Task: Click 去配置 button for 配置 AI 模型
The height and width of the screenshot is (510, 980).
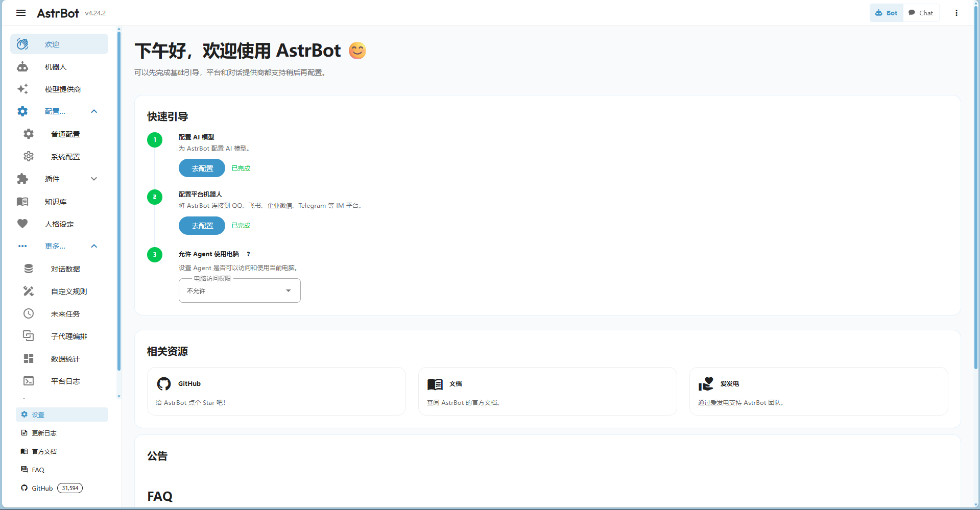Action: pos(202,168)
